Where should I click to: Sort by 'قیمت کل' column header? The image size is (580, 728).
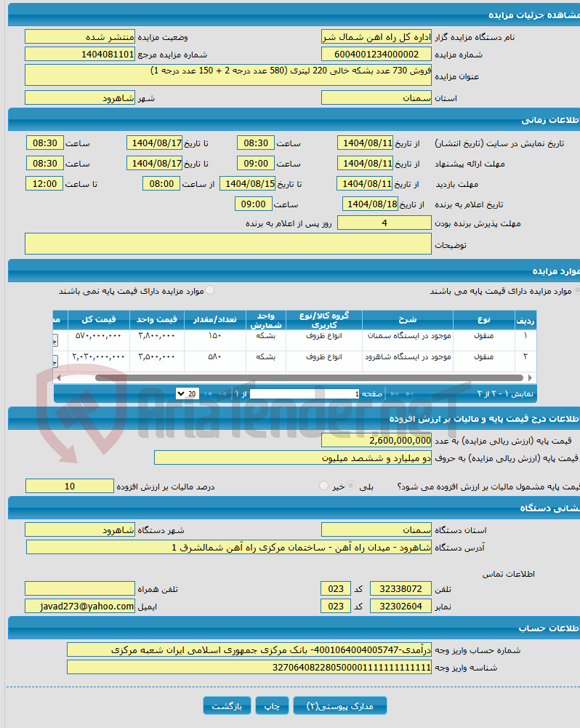pos(99,320)
